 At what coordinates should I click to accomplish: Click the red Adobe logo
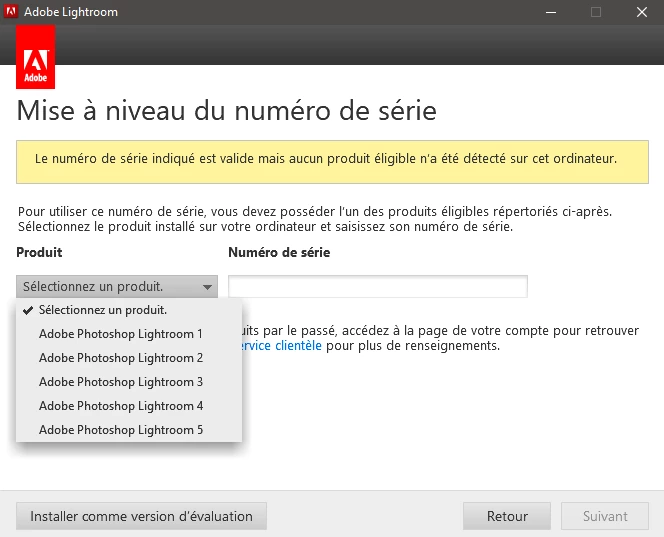click(x=36, y=57)
